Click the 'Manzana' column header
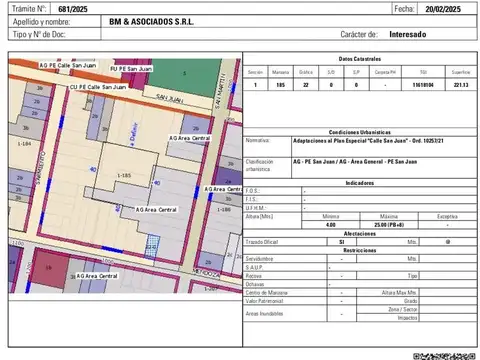 pos(280,72)
